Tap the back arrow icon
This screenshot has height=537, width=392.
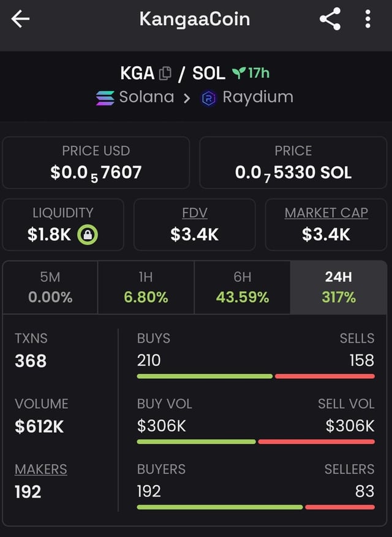[x=20, y=19]
